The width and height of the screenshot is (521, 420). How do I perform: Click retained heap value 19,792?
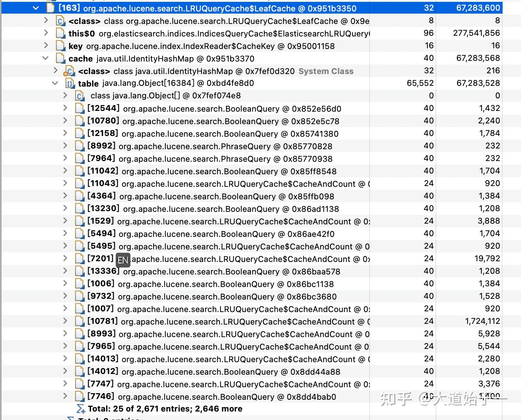point(487,259)
